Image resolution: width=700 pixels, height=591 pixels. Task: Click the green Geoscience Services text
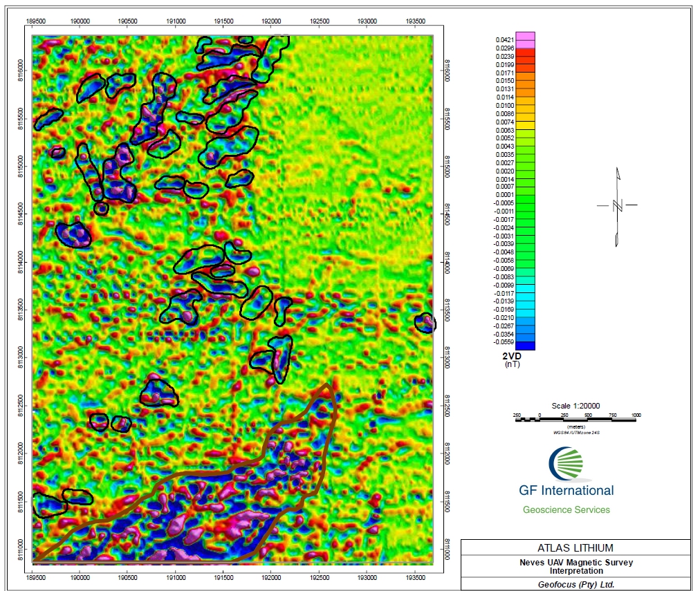tap(566, 510)
